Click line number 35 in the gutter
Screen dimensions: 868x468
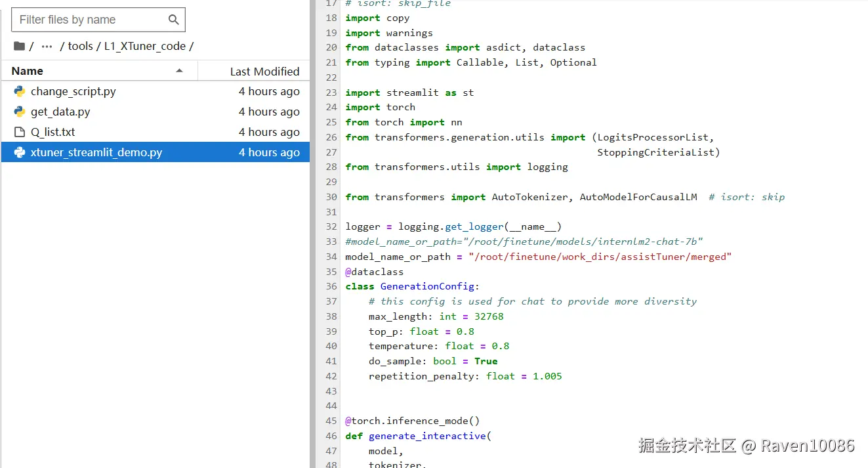point(331,272)
